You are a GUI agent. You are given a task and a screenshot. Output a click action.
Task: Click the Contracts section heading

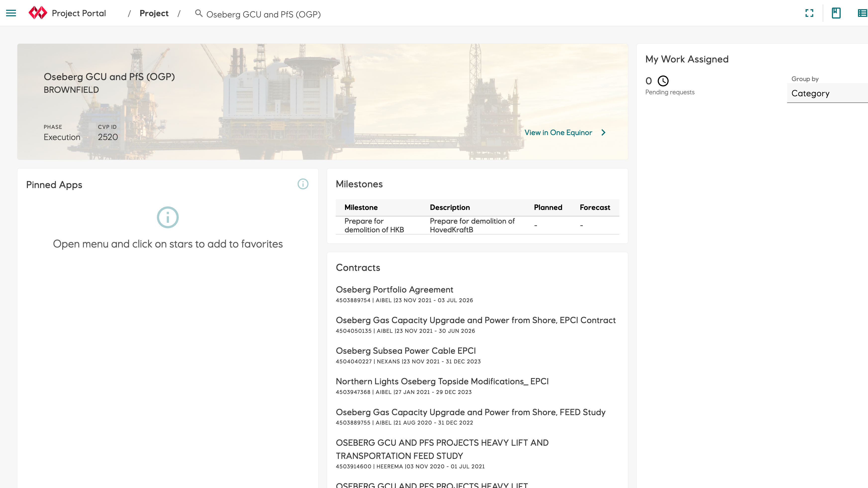358,268
